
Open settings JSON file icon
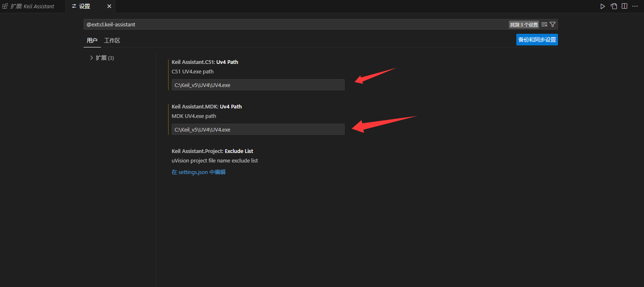pyautogui.click(x=614, y=6)
